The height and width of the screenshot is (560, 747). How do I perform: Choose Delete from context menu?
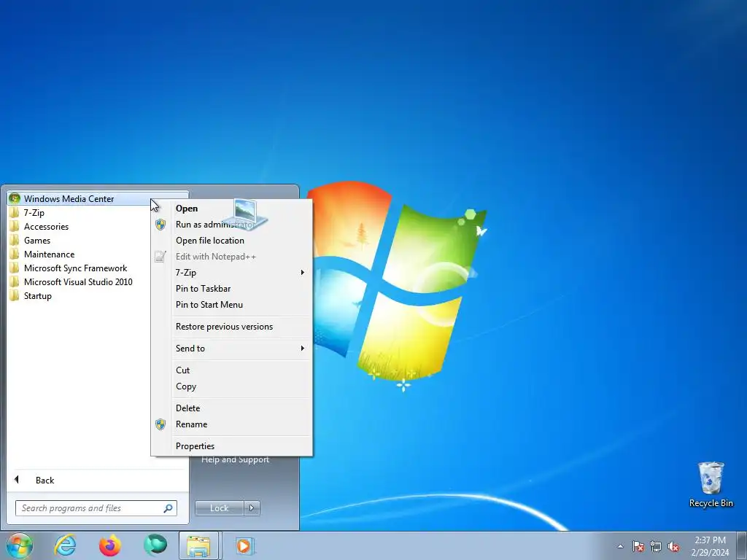pos(231,408)
